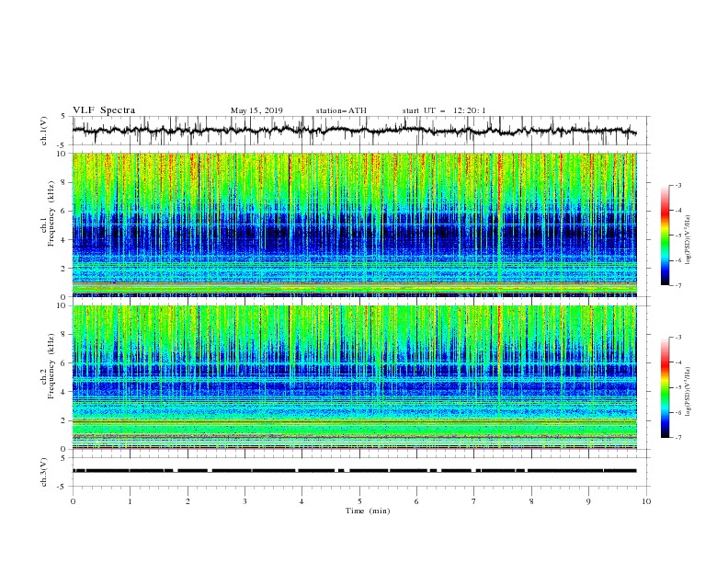Click the 'VLF Spectra' title text
This screenshot has width=728, height=563.
pos(104,110)
